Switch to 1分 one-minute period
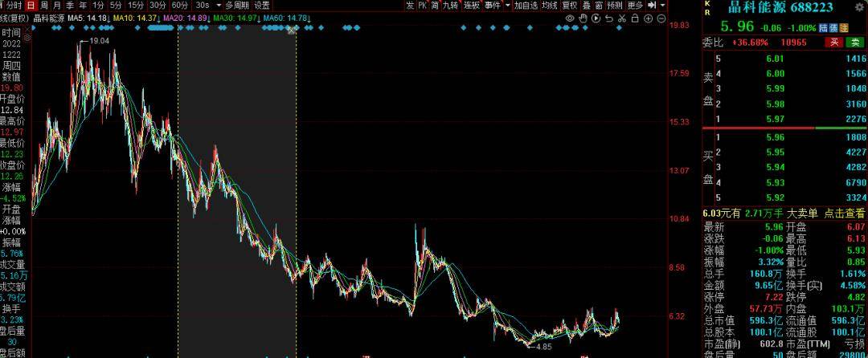The height and width of the screenshot is (358, 868). [98, 6]
